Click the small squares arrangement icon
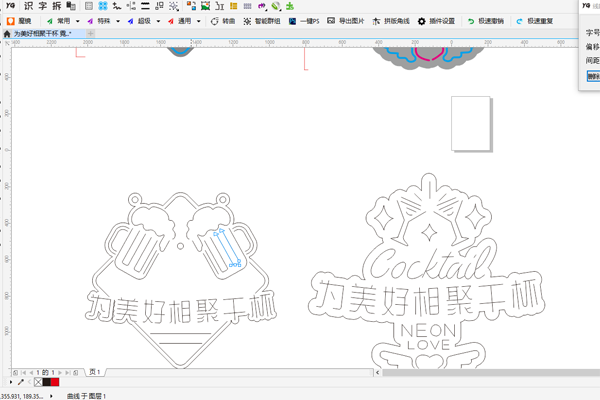 click(160, 6)
